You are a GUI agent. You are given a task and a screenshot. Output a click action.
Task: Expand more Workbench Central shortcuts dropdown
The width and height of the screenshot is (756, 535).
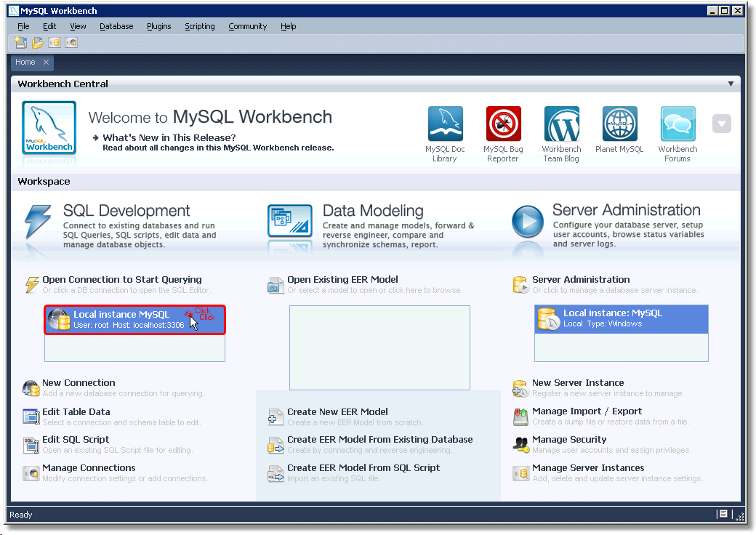click(x=721, y=124)
